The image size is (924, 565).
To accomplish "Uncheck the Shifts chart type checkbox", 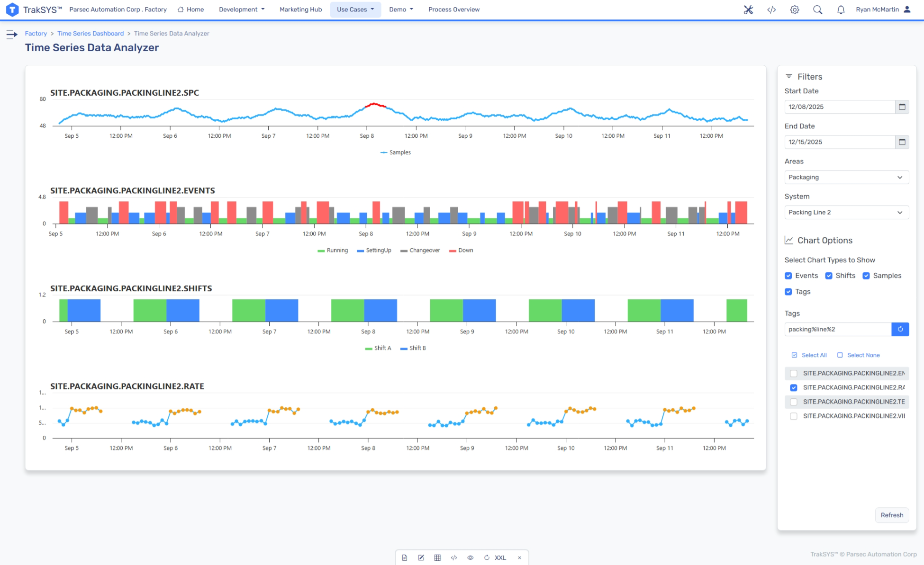I will point(829,276).
